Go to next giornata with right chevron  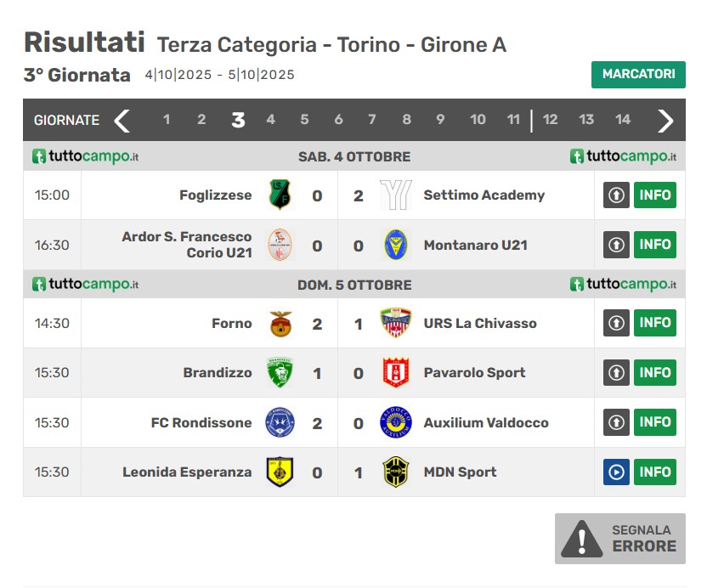click(665, 121)
